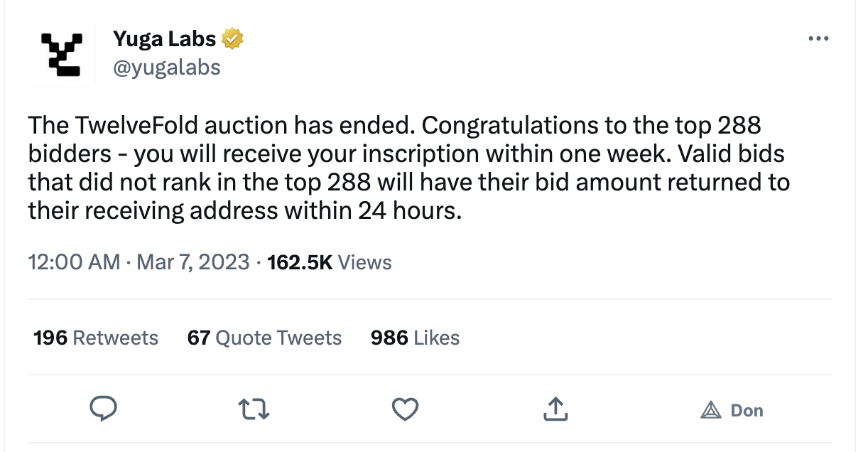Click the retweet arrows icon
Screen dimensions: 868x452
(254, 409)
